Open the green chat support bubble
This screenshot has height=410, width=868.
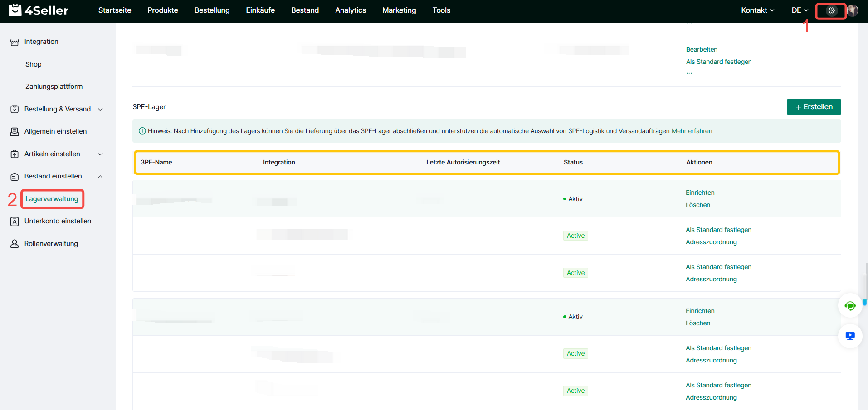click(850, 306)
